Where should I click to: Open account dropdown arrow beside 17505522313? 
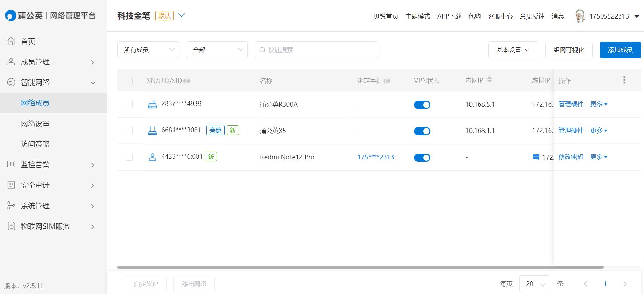click(x=637, y=16)
